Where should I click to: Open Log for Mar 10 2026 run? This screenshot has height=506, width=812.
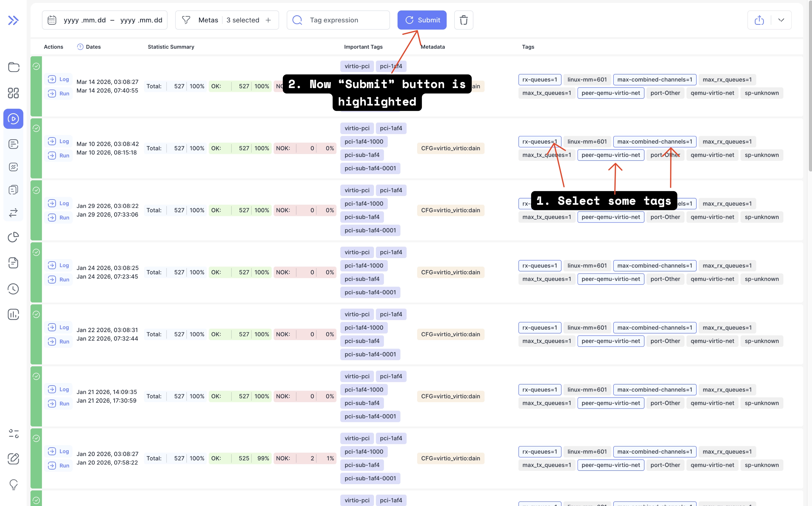[x=59, y=141]
